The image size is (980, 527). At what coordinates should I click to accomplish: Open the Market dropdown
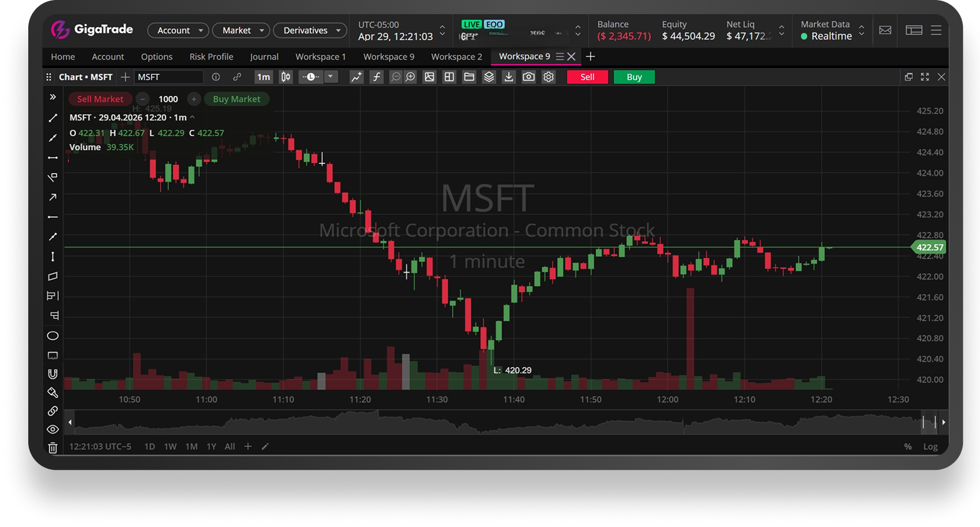(x=241, y=30)
